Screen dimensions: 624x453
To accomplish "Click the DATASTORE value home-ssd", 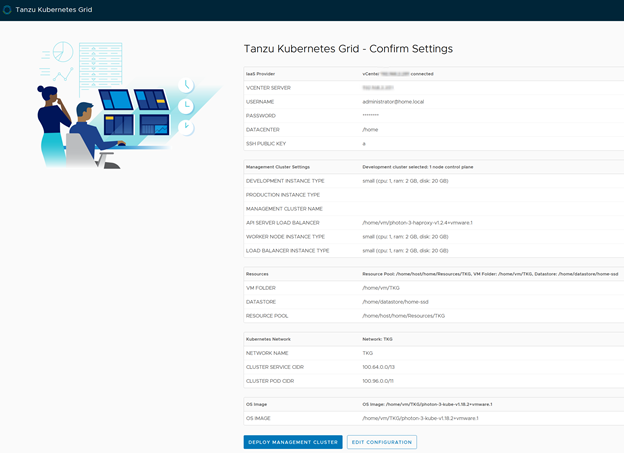I will pos(395,302).
